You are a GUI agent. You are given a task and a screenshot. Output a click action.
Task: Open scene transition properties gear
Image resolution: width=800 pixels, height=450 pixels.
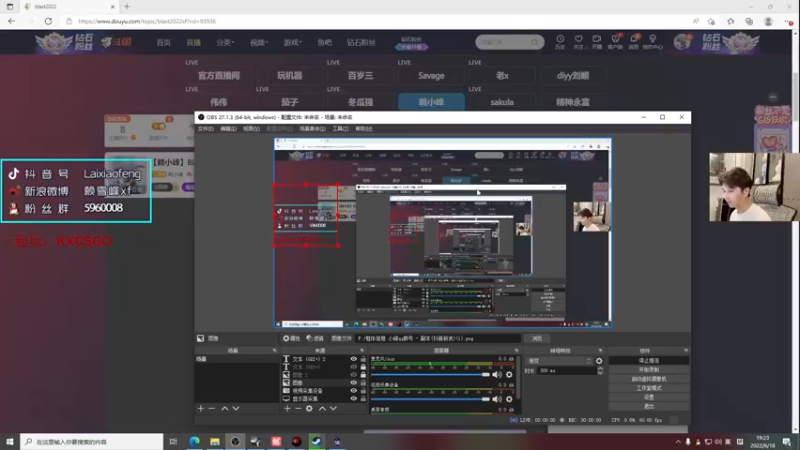click(x=599, y=361)
